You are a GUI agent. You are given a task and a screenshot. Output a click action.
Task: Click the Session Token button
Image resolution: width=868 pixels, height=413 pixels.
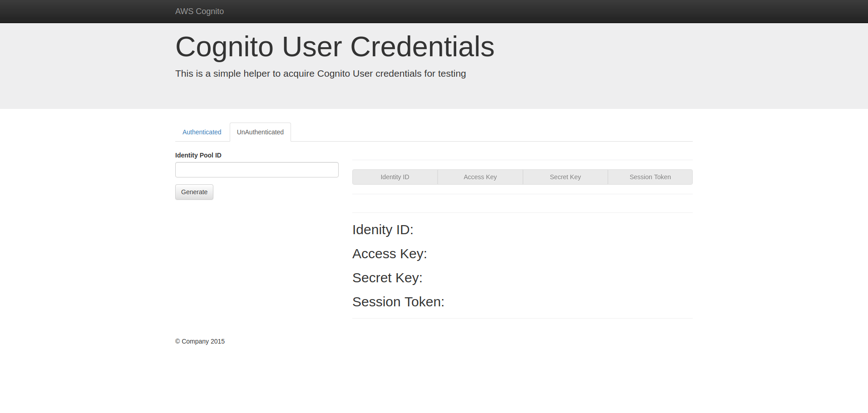(x=650, y=177)
